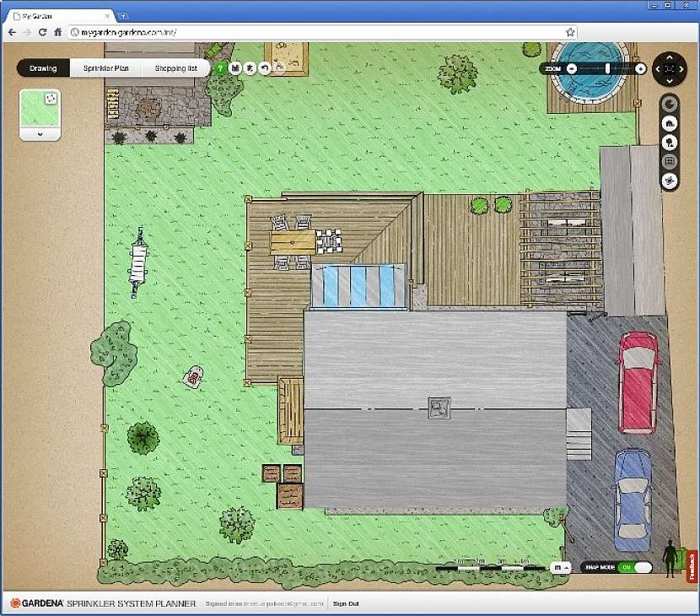Click the save plan icon
The height and width of the screenshot is (616, 700).
coord(235,68)
